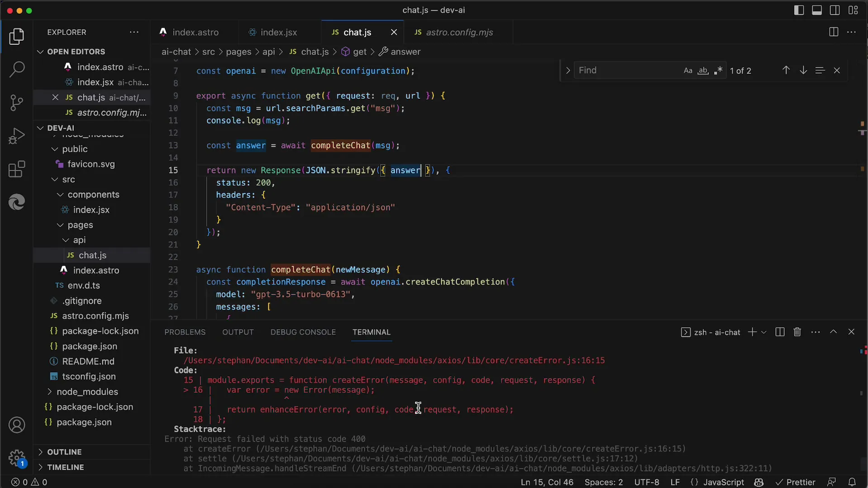Viewport: 868px width, 488px height.
Task: Toggle primary side bar layout icon
Action: pyautogui.click(x=799, y=10)
